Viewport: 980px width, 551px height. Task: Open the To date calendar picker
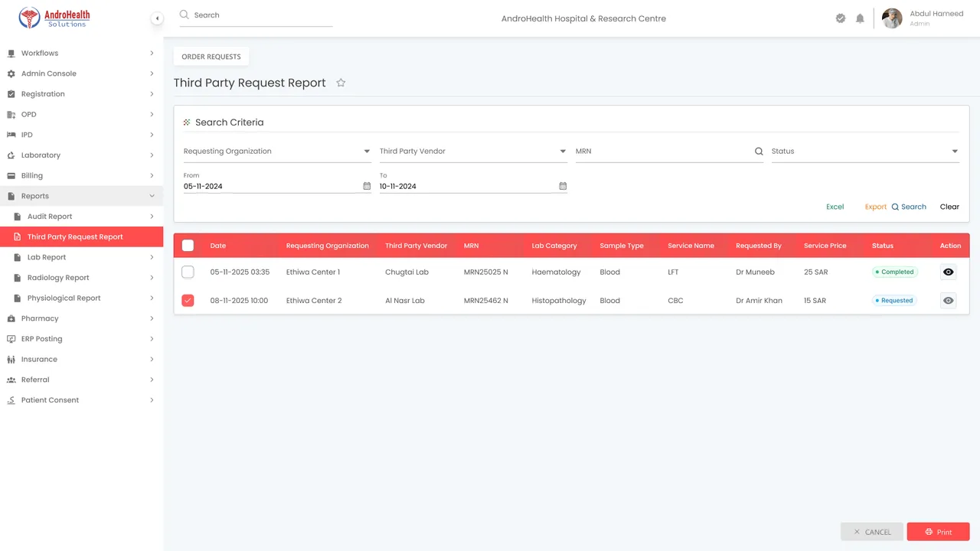(x=563, y=186)
